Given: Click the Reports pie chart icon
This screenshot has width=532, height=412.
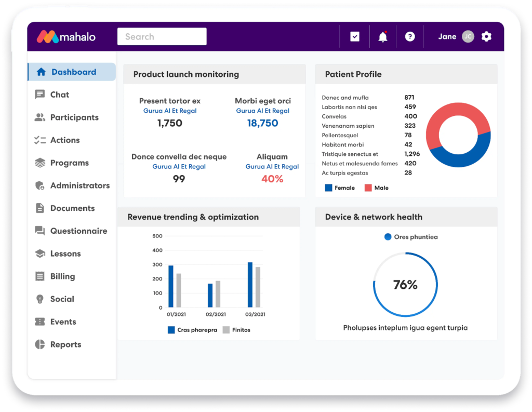Looking at the screenshot, I should point(40,344).
